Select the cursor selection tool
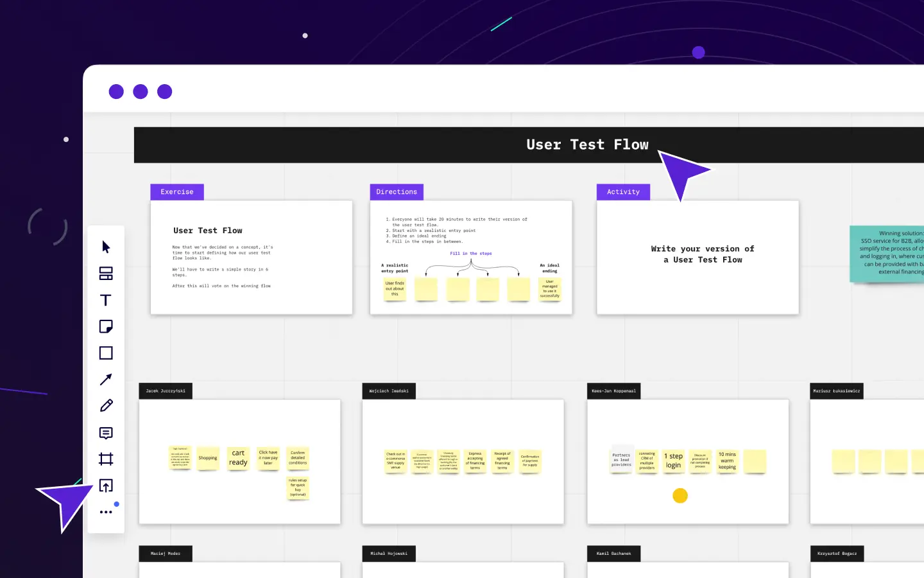Screen dimensions: 924x578 pos(106,247)
